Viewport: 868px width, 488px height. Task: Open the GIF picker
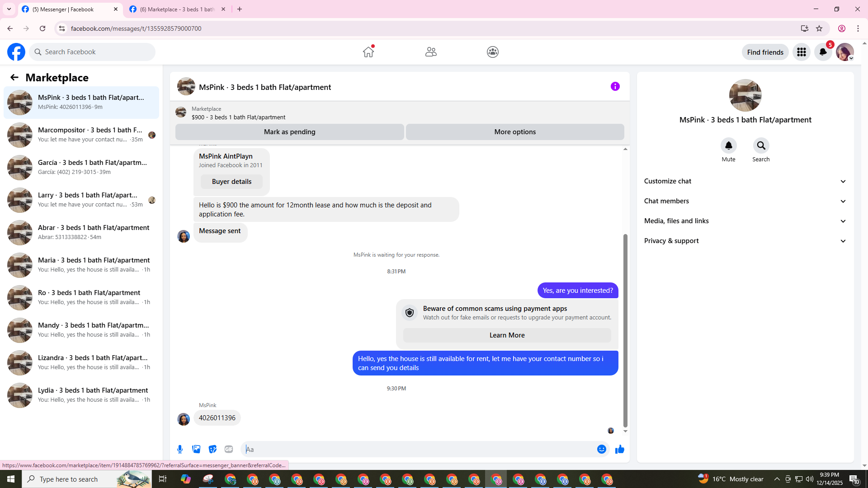pyautogui.click(x=229, y=449)
